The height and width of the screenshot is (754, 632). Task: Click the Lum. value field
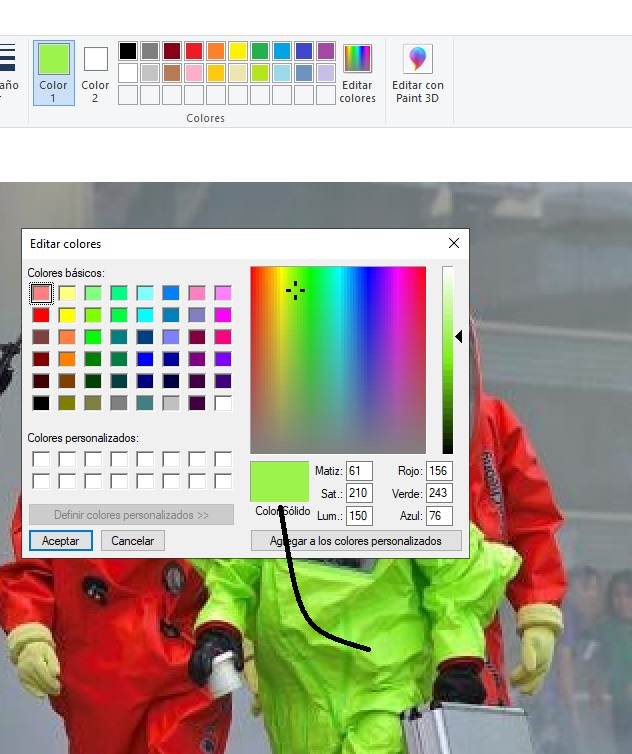359,517
